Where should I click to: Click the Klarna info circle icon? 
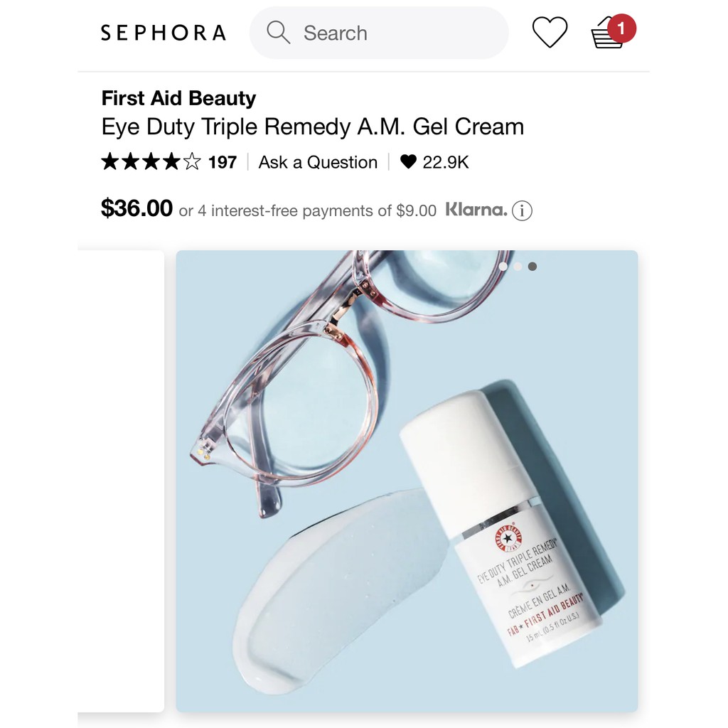522,210
